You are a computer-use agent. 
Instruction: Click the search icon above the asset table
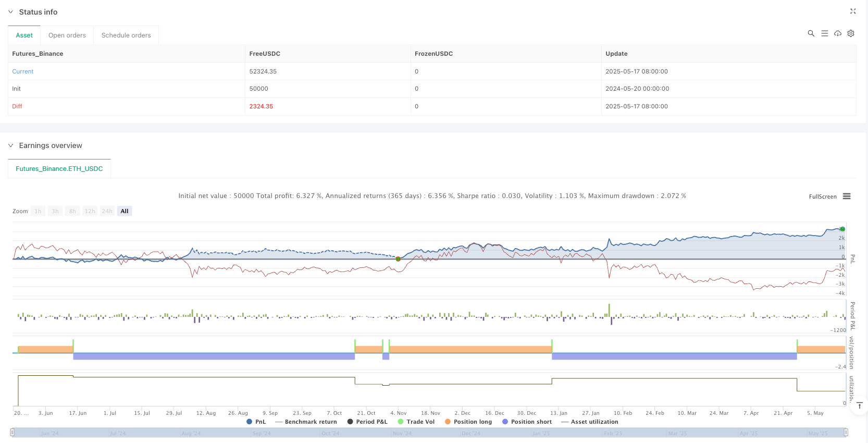pyautogui.click(x=811, y=33)
